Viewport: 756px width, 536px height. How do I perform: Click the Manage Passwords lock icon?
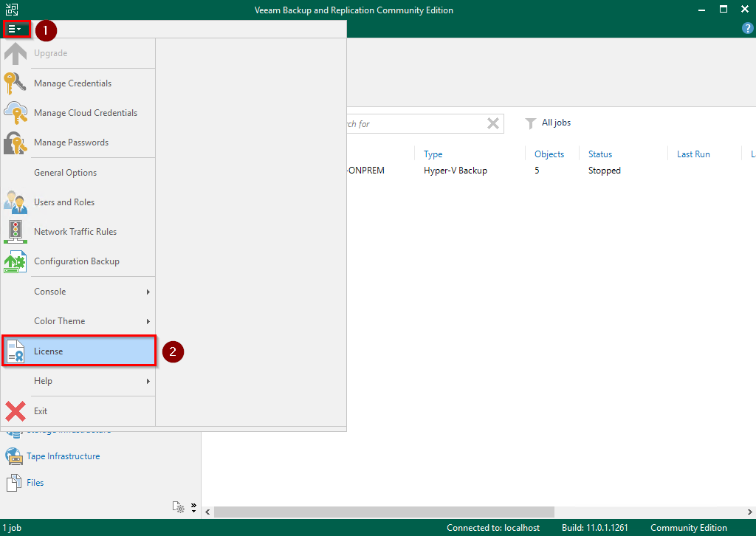(16, 142)
